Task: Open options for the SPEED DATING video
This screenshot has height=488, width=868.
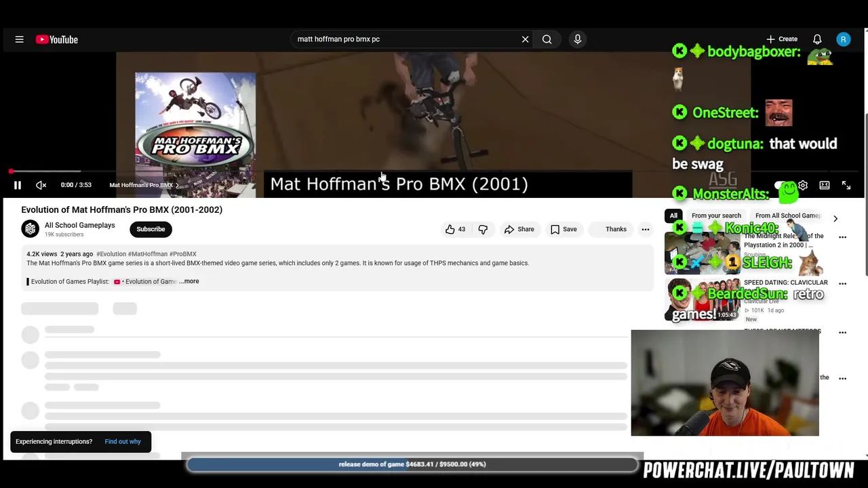Action: [x=843, y=283]
